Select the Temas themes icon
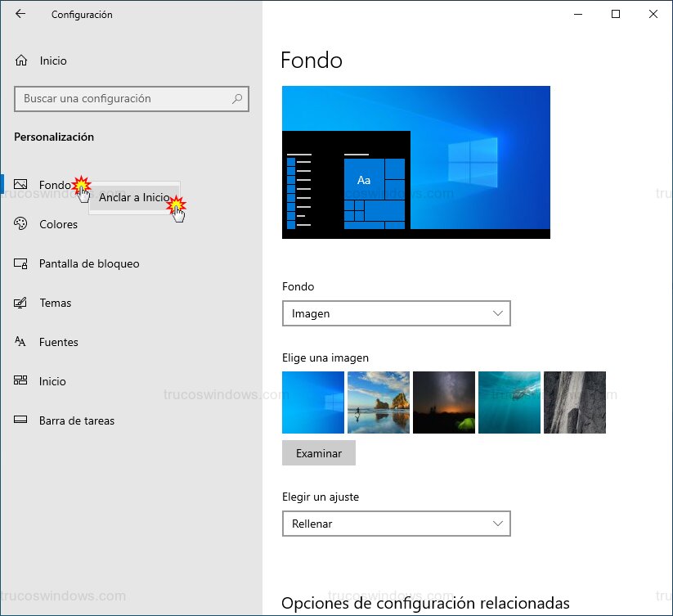The height and width of the screenshot is (616, 673). pyautogui.click(x=20, y=303)
